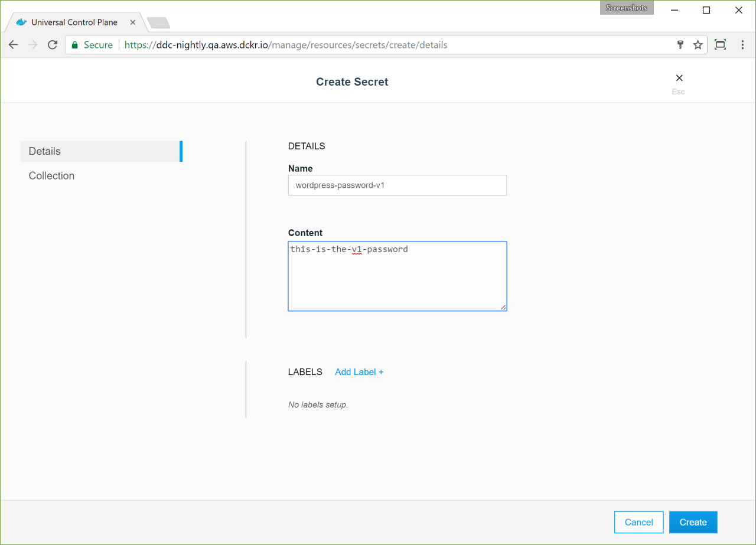The image size is (756, 545).
Task: Open a new browser tab
Action: (158, 23)
